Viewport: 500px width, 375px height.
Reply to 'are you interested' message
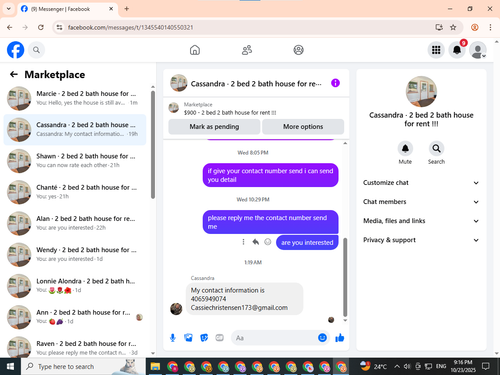point(256,242)
